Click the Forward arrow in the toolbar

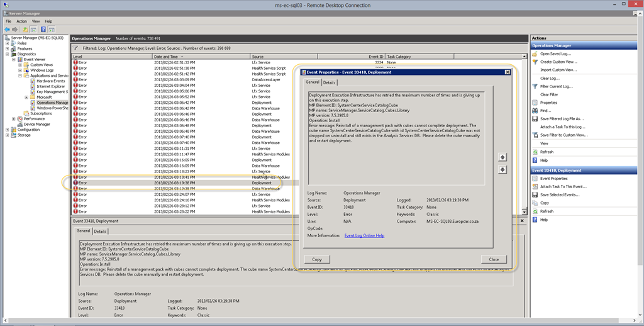click(15, 29)
